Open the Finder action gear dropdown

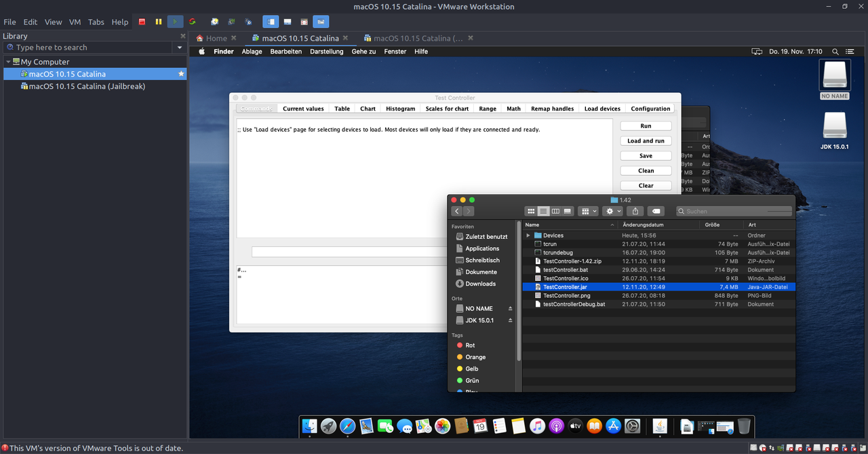(x=612, y=211)
